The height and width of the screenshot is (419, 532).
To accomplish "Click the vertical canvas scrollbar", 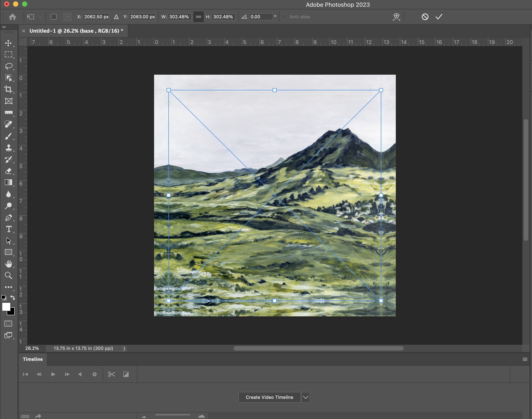I will coord(526,180).
